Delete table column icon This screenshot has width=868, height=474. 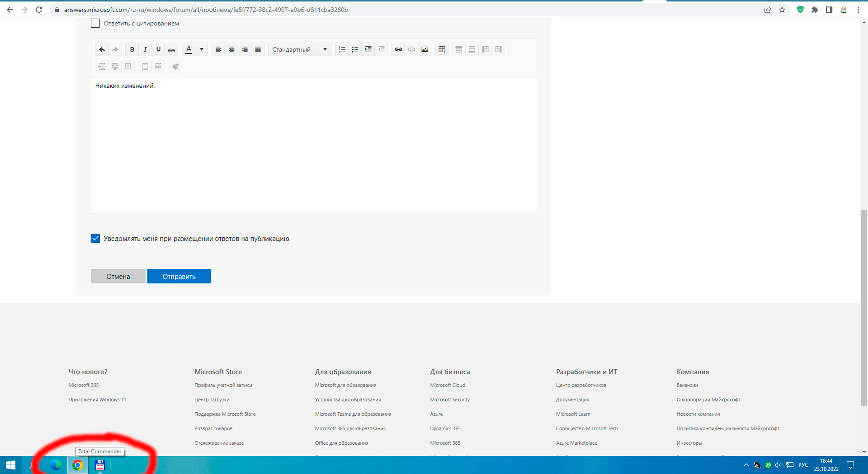point(115,66)
